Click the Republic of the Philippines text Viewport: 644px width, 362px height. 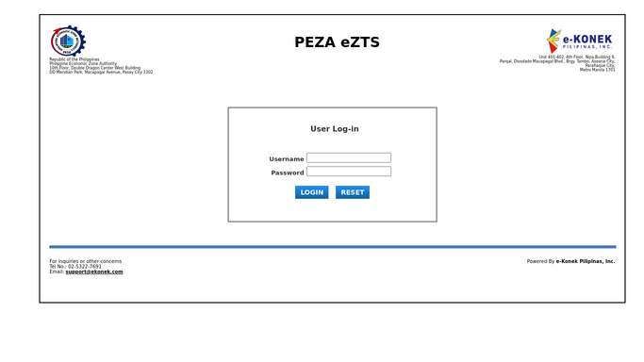pos(74,59)
